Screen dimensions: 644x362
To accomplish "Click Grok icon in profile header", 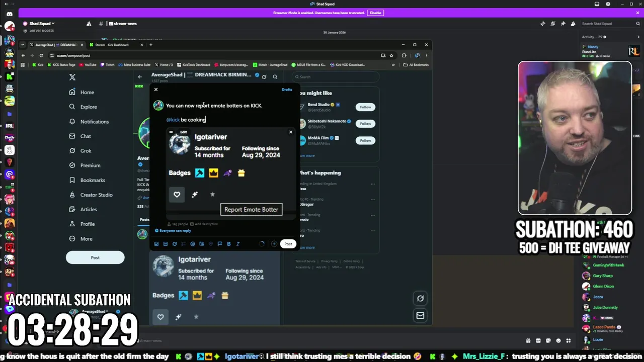I will [264, 77].
